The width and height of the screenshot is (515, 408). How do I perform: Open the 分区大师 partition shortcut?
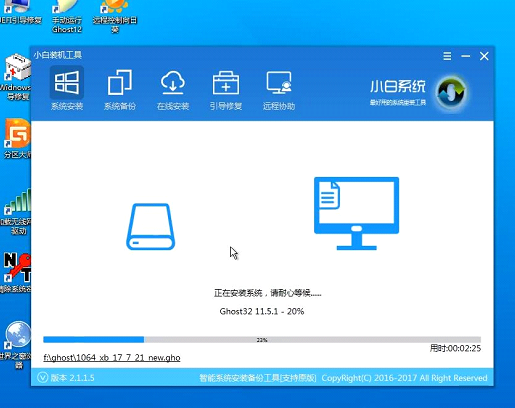16,138
